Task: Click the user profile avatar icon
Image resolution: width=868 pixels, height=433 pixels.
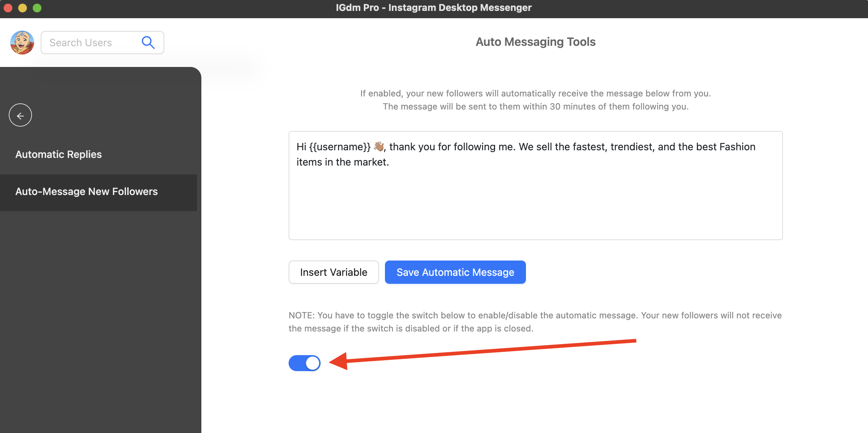Action: point(22,42)
